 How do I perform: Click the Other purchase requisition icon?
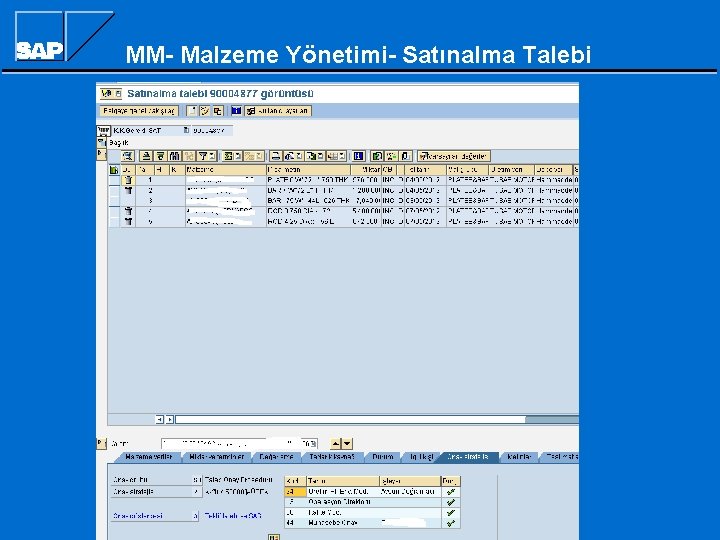[x=218, y=111]
